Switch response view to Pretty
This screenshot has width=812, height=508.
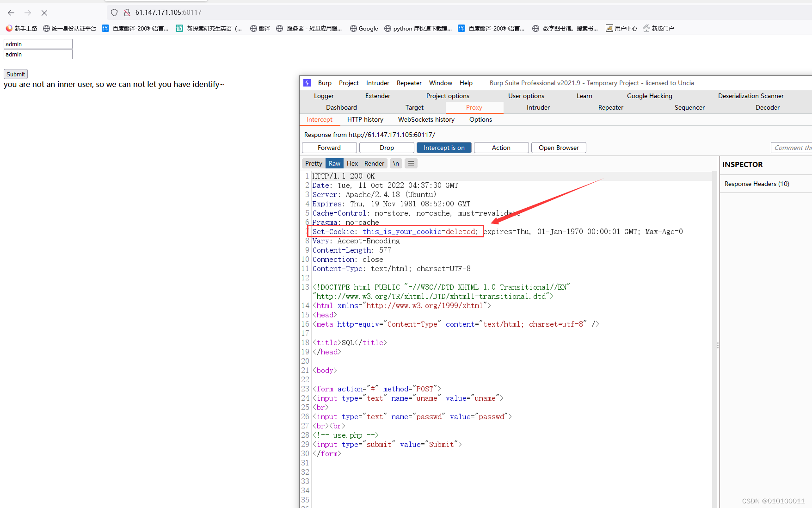[314, 163]
